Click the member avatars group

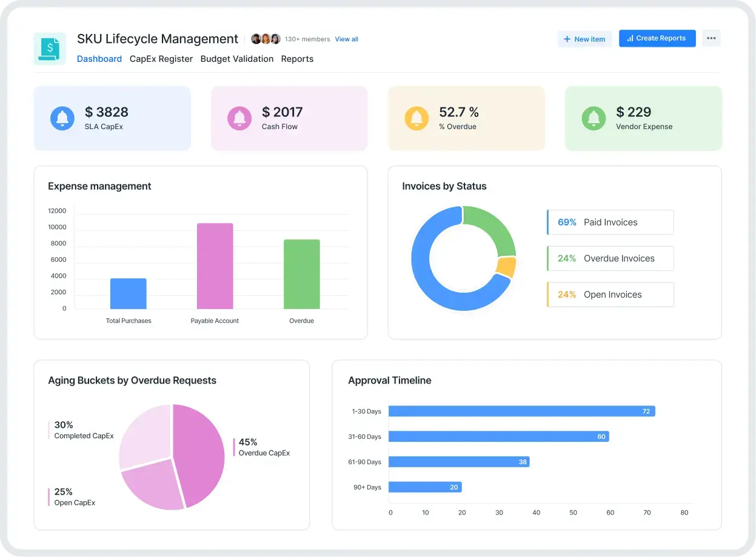click(x=266, y=39)
